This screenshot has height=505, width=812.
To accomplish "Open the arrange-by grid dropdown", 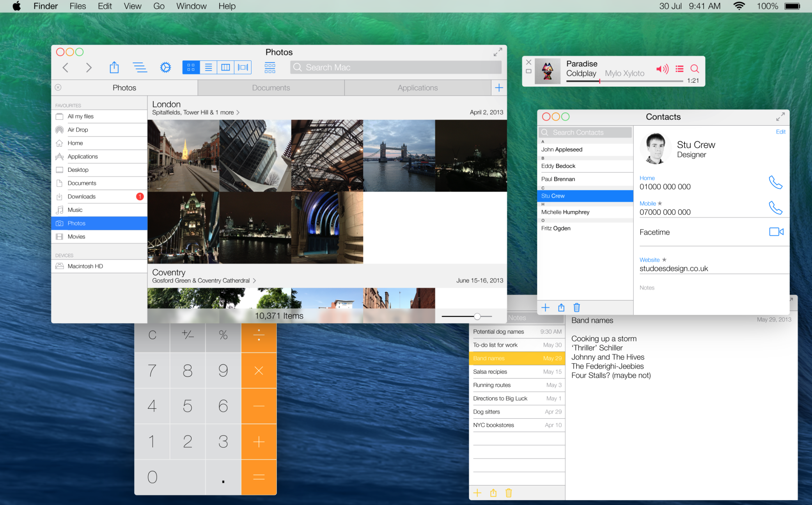I will [269, 67].
